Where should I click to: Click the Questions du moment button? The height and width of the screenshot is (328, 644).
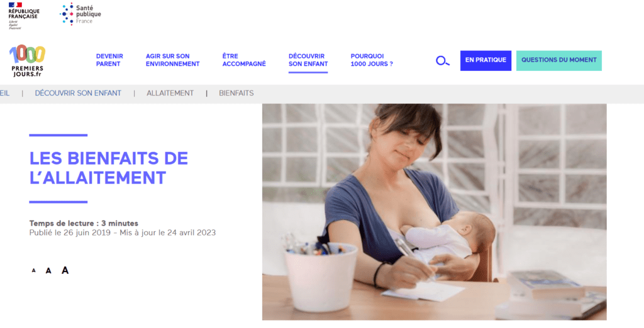point(558,60)
